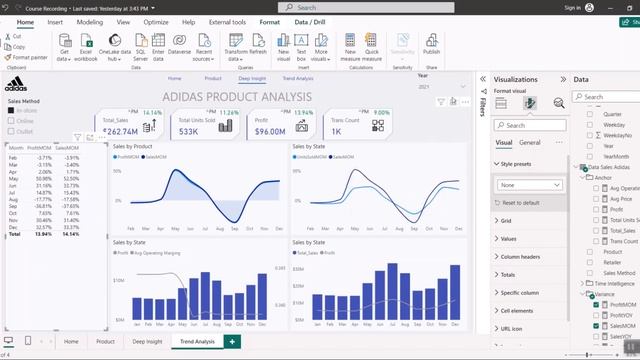Check the Avg Price field

tap(596, 199)
